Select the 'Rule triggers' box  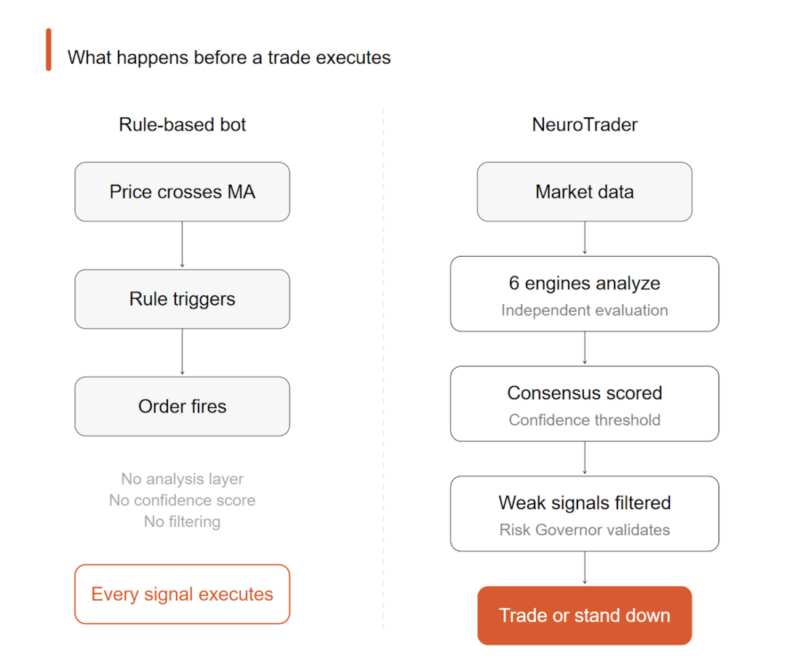[183, 299]
